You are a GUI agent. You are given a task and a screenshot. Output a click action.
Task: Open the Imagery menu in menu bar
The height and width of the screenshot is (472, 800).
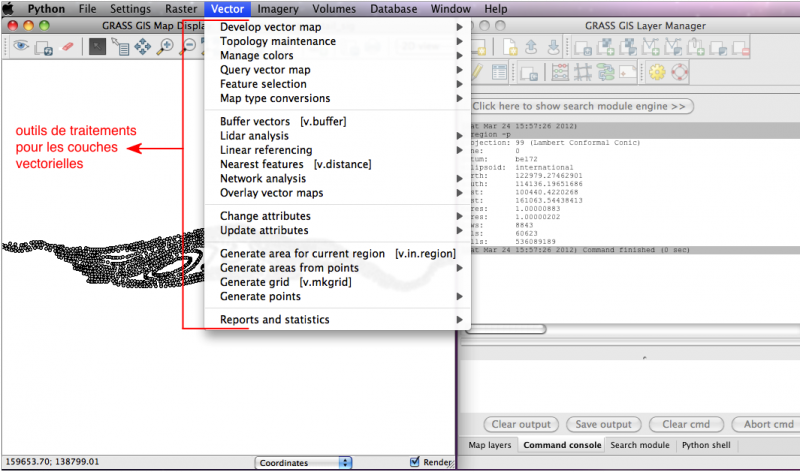[x=278, y=8]
